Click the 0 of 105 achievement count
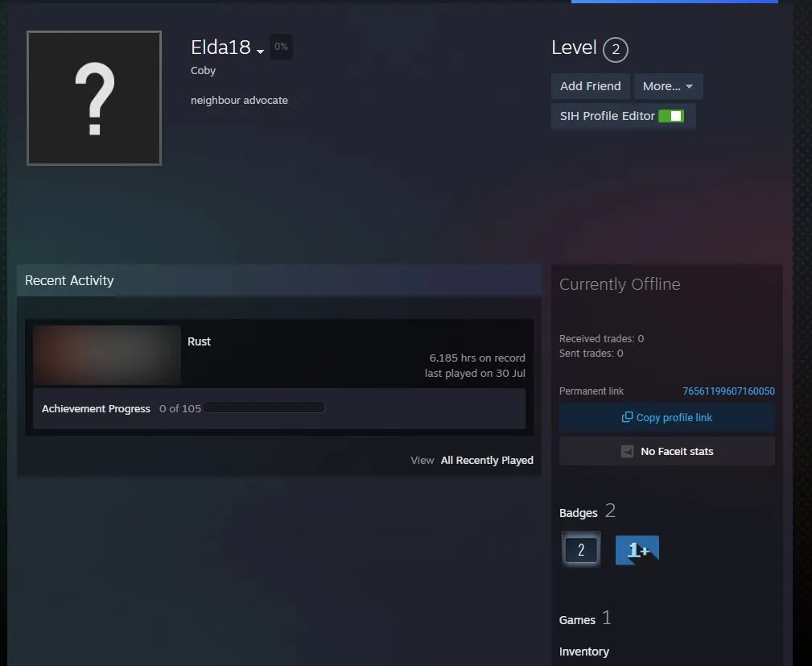The height and width of the screenshot is (666, 812). [x=180, y=408]
